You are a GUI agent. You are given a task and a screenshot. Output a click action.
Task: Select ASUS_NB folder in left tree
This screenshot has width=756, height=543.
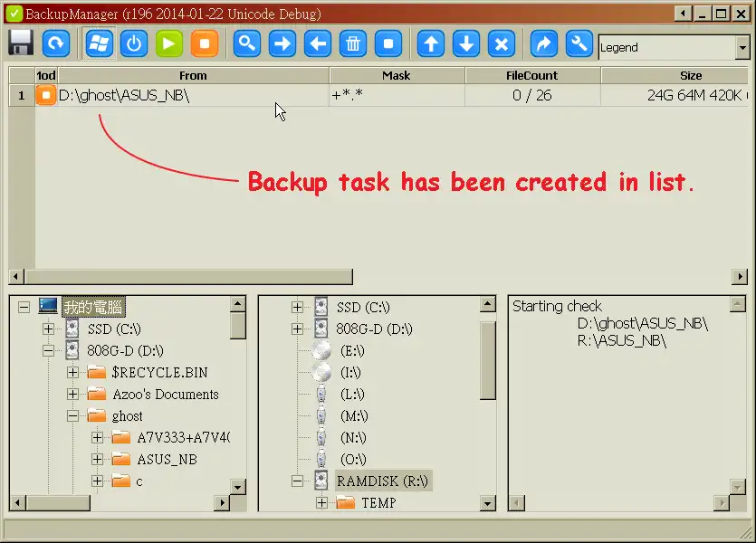point(167,460)
